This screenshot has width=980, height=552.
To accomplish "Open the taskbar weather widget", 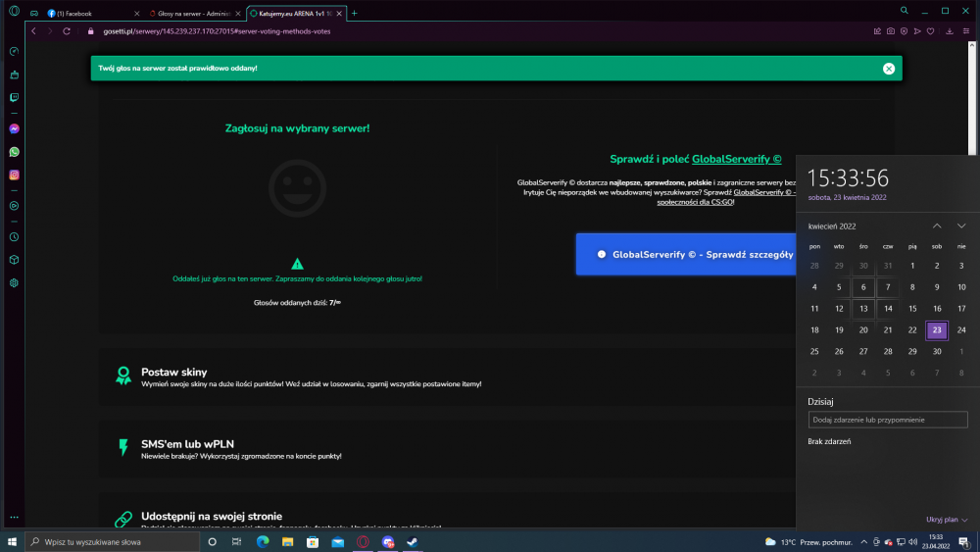I will pos(808,542).
